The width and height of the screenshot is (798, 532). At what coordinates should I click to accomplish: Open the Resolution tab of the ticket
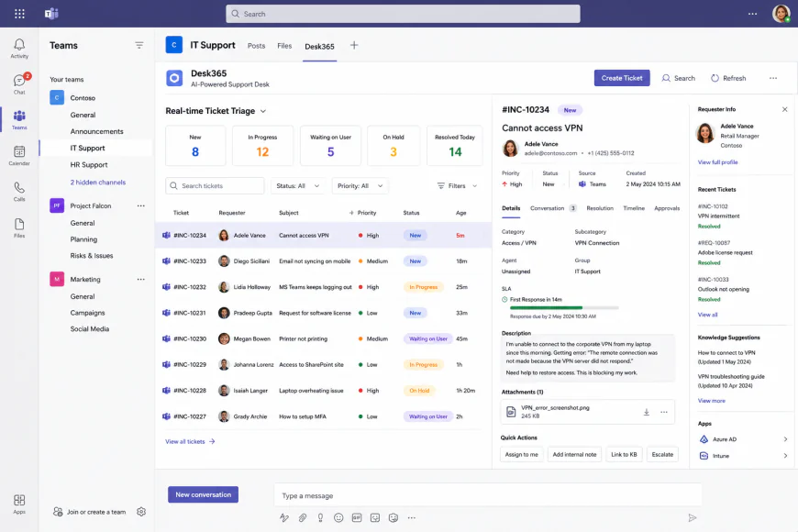600,208
